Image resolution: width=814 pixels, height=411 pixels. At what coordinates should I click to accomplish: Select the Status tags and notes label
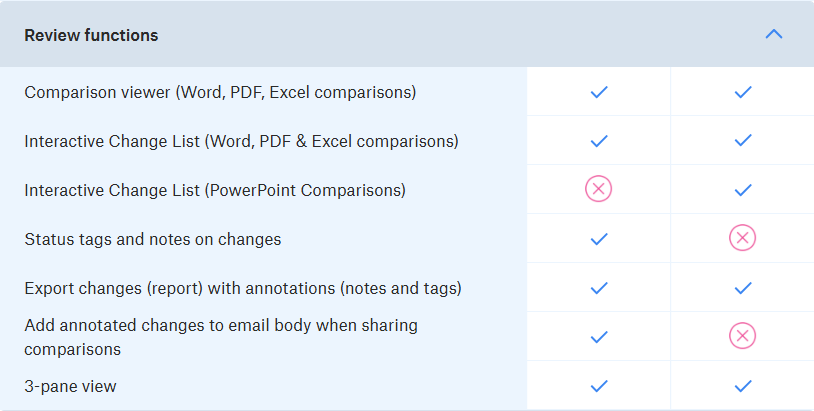tap(153, 239)
